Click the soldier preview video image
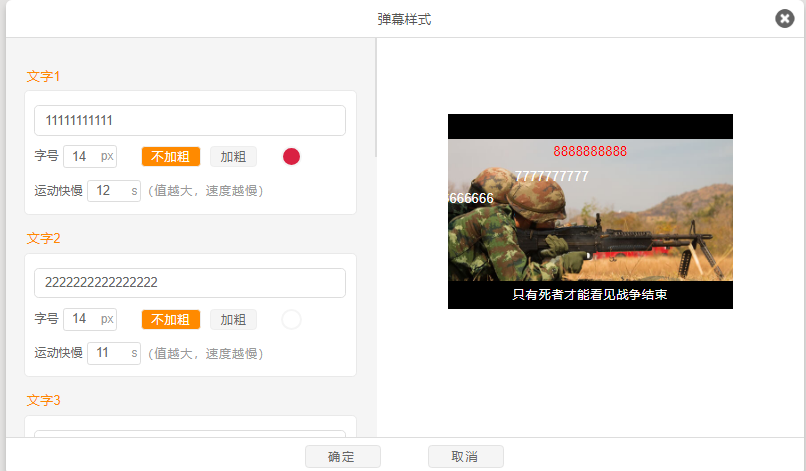The image size is (806, 471). click(590, 211)
